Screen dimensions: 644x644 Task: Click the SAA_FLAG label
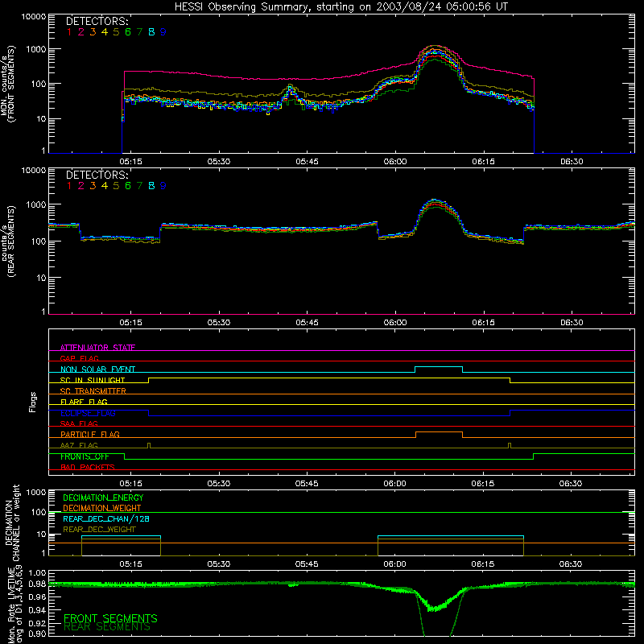[x=79, y=423]
